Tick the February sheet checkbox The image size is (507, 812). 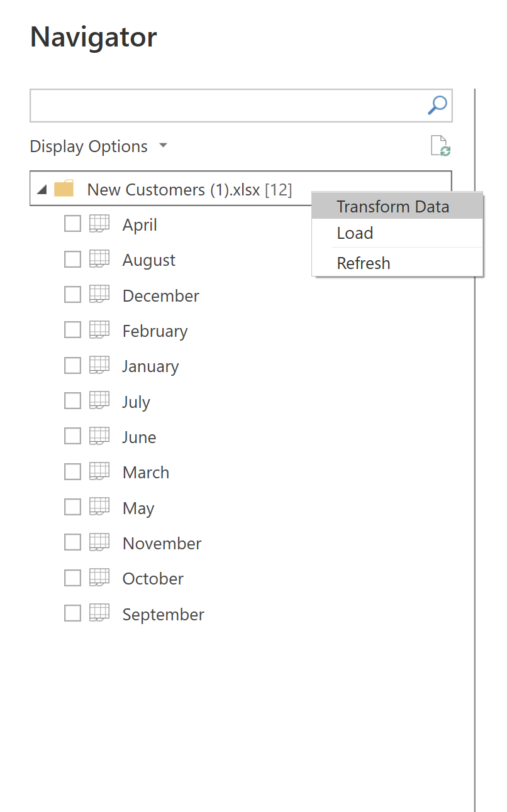tap(73, 330)
